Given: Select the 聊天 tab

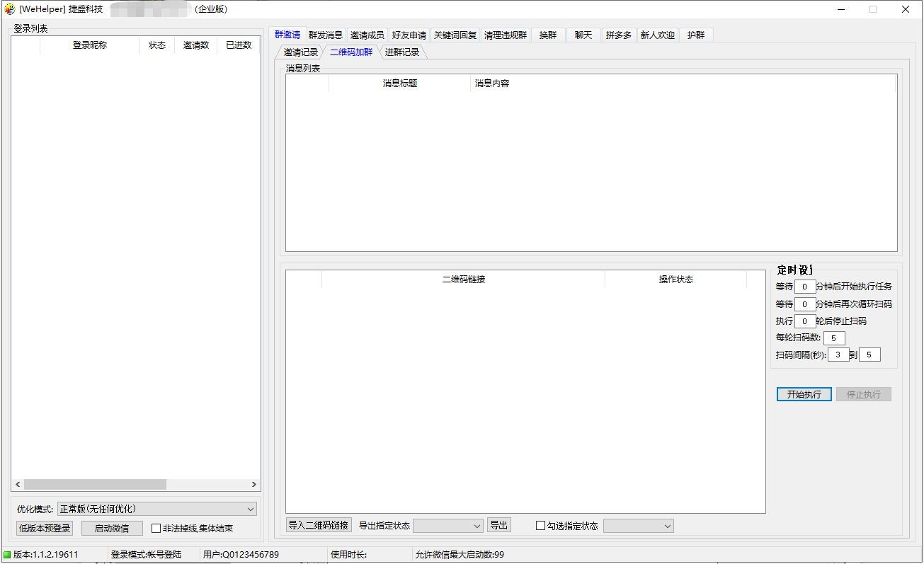Looking at the screenshot, I should [x=582, y=34].
